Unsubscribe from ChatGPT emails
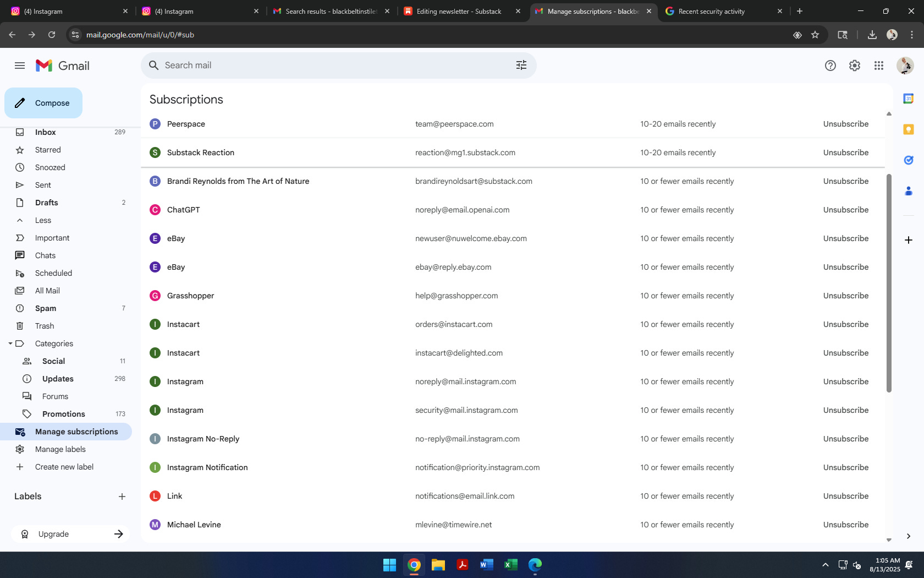This screenshot has width=924, height=578. [x=846, y=210]
